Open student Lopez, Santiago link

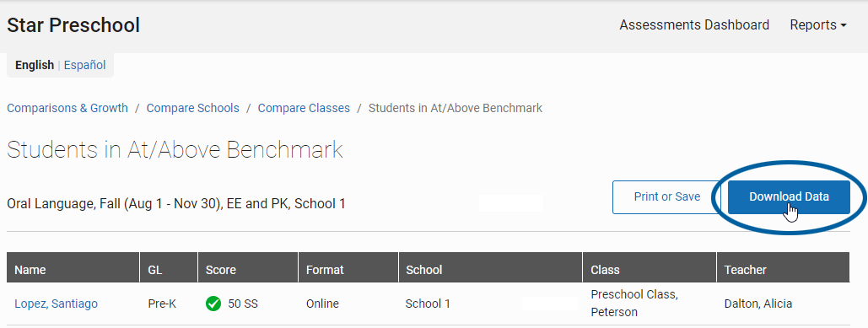click(56, 304)
